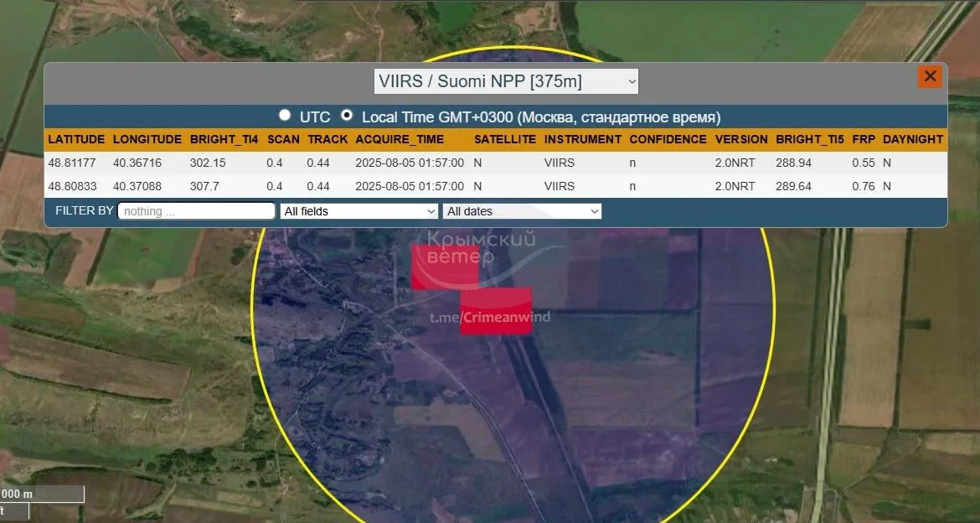Click acquire time in the 48.80833 row
Viewport: 980px width, 523px height.
pyautogui.click(x=410, y=186)
